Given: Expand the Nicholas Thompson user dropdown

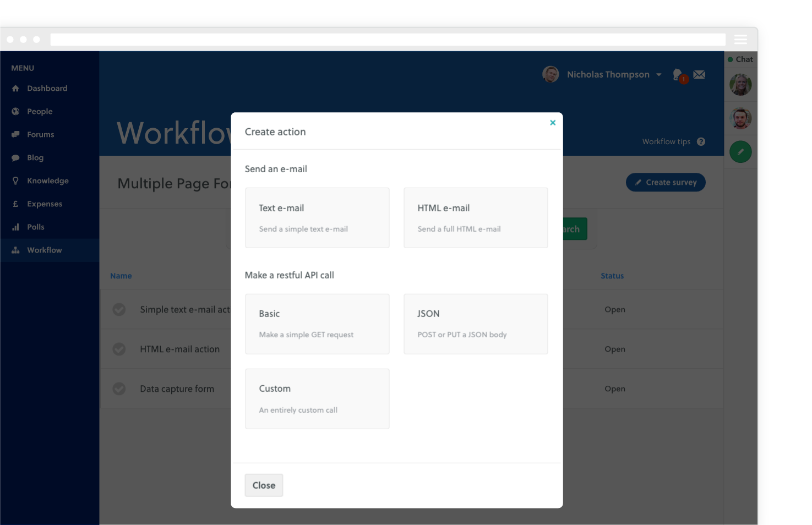Looking at the screenshot, I should pos(658,74).
